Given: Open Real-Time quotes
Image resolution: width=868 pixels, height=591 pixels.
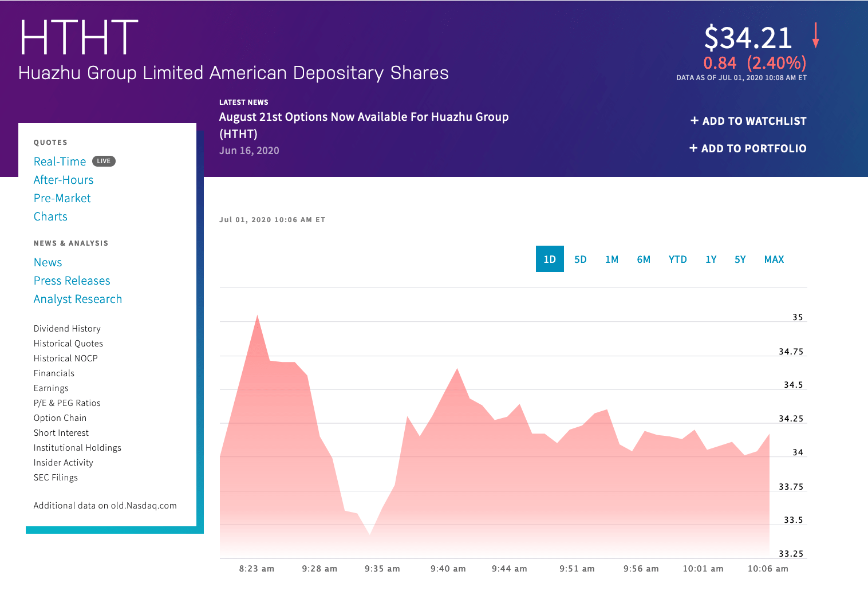Looking at the screenshot, I should click(x=60, y=161).
